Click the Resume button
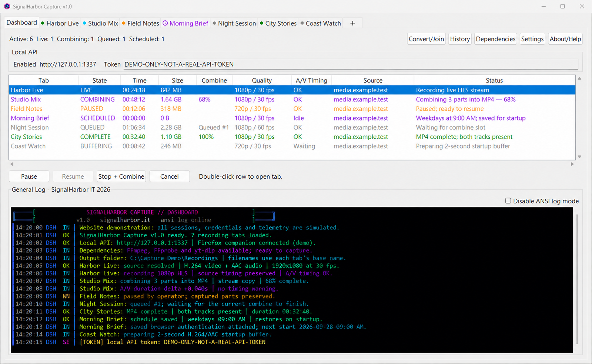Screen dimensions: 592x364 [x=73, y=176]
